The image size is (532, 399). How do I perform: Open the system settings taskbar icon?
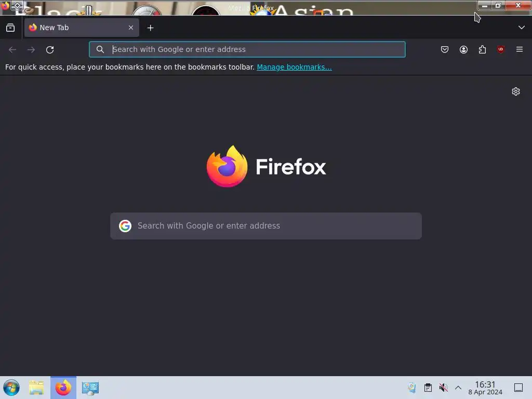[90, 388]
